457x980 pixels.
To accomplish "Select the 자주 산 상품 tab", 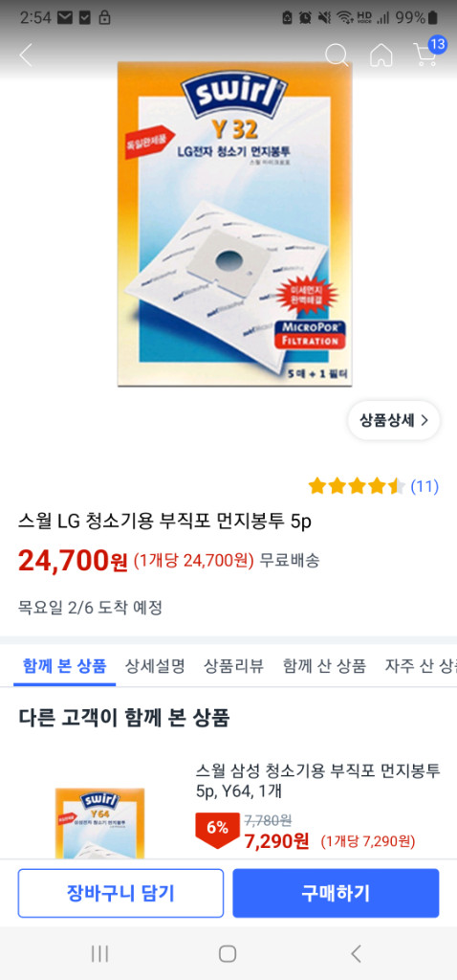I will coord(421,666).
